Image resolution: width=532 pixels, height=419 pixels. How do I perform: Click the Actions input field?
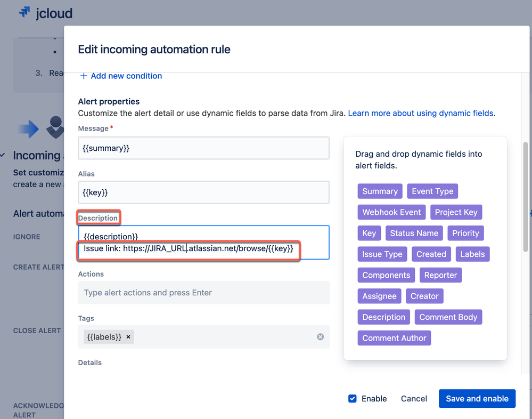[203, 293]
